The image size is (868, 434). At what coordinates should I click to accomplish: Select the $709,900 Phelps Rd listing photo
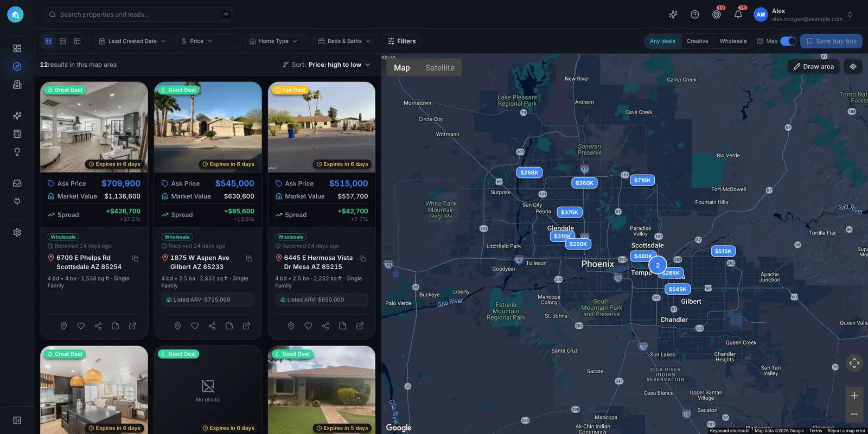(94, 127)
